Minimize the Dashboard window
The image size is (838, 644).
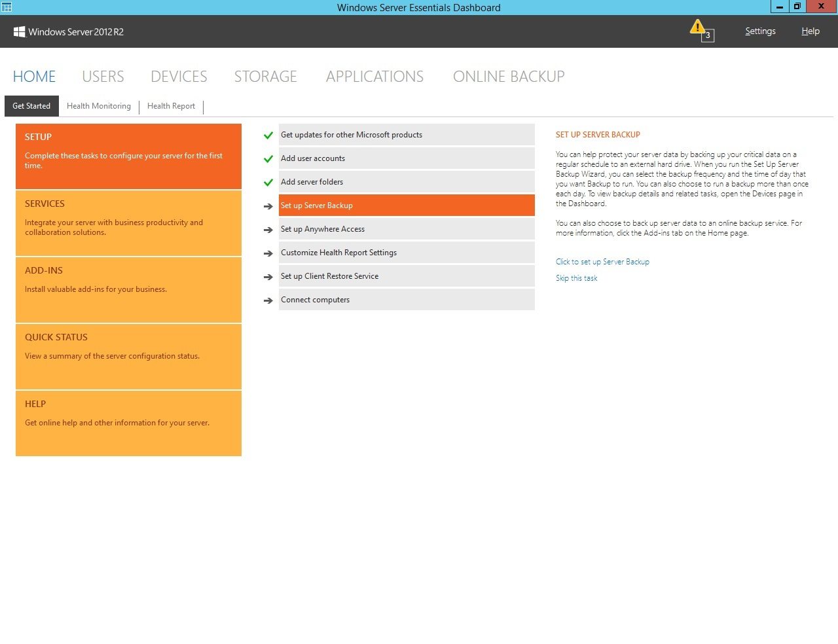pos(779,7)
